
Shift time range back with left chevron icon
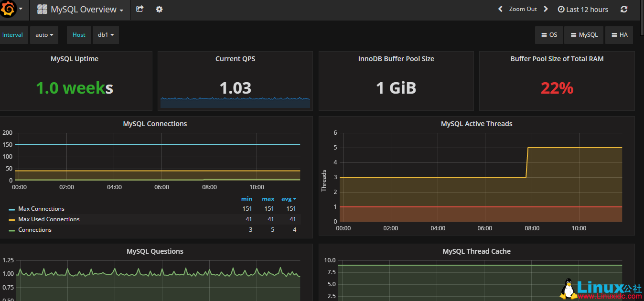[500, 9]
